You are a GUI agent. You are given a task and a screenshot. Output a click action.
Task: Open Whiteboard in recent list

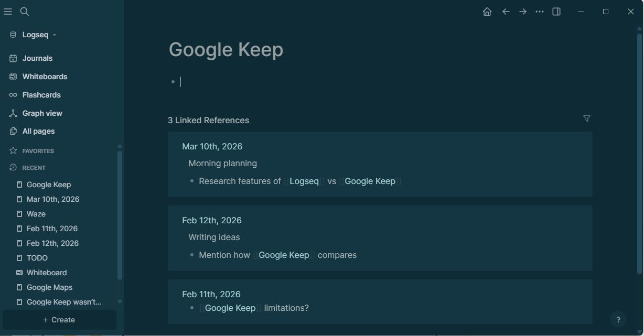(x=47, y=273)
